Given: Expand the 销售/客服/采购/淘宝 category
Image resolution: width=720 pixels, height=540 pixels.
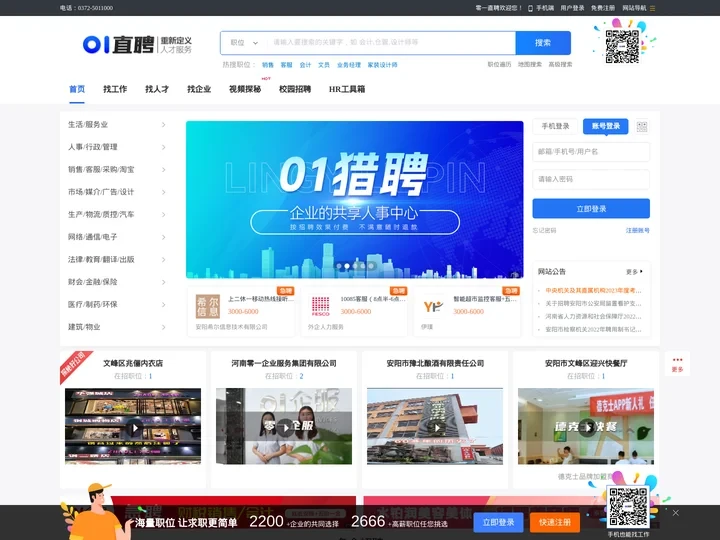Looking at the screenshot, I should pos(163,169).
